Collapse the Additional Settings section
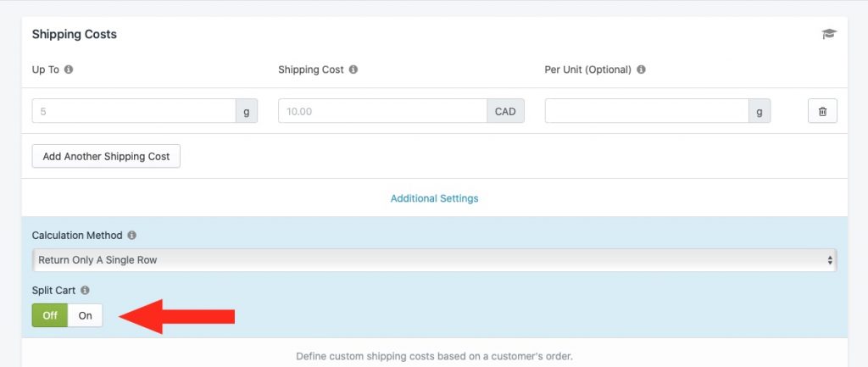 pyautogui.click(x=435, y=198)
